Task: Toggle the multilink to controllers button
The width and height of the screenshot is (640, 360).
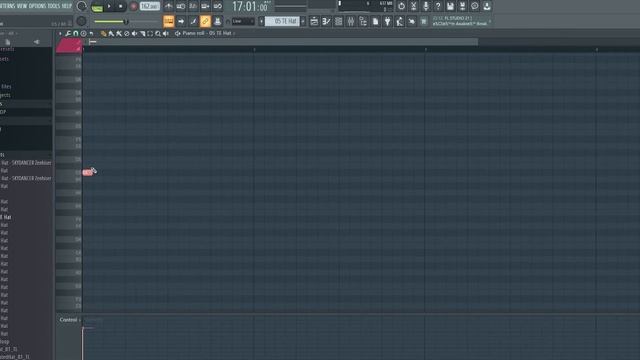Action: tap(218, 21)
